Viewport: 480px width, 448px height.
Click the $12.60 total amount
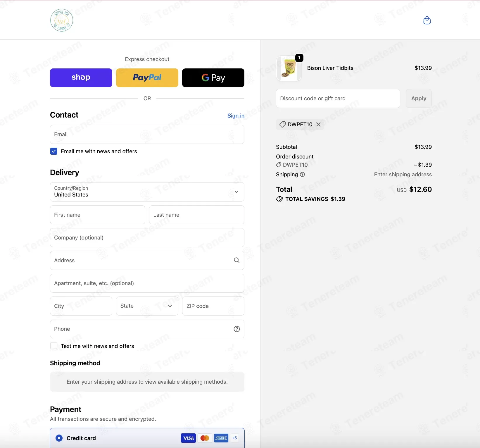coord(420,189)
